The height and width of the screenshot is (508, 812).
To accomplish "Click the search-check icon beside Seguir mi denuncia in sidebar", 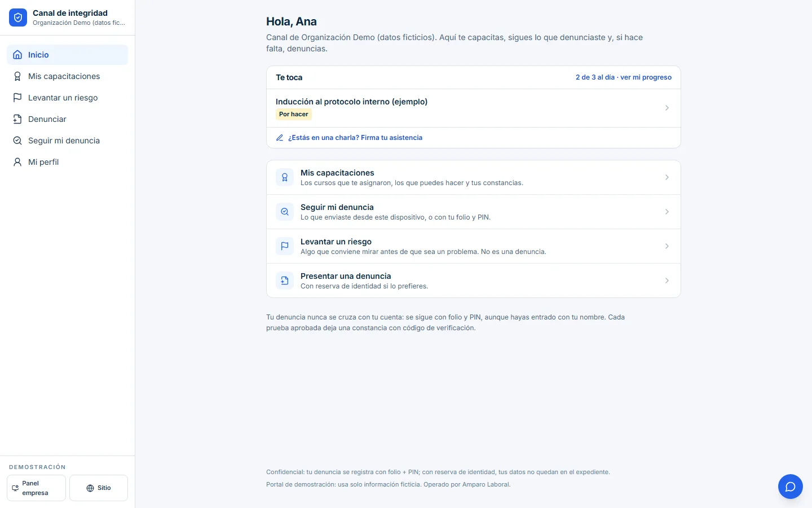I will coord(17,141).
